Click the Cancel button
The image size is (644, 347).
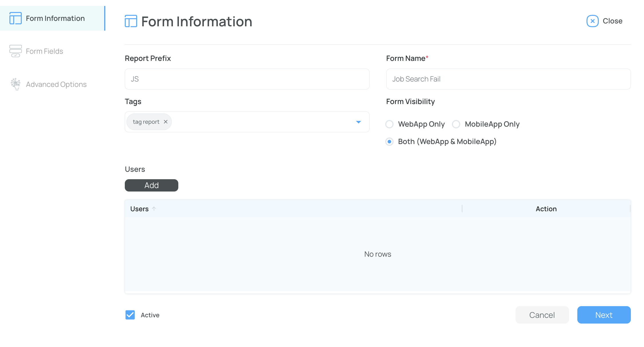pos(542,315)
